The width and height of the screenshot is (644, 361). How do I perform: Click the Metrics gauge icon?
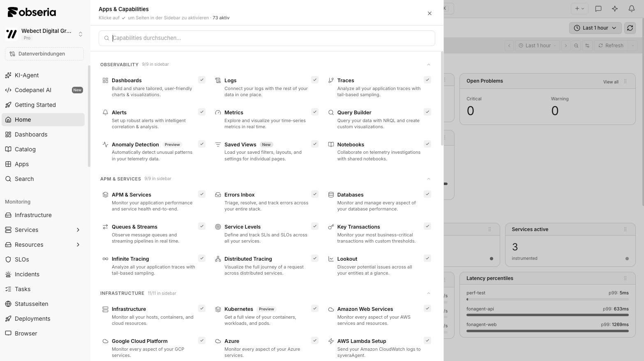(218, 113)
